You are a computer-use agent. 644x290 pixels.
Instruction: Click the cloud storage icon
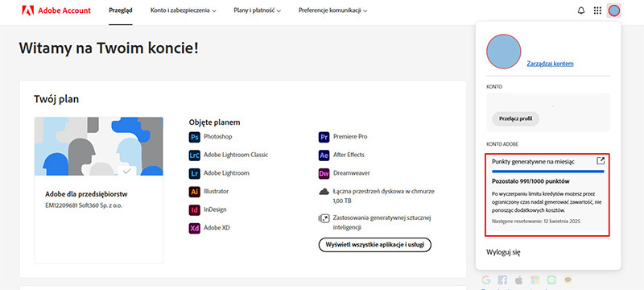pyautogui.click(x=324, y=192)
